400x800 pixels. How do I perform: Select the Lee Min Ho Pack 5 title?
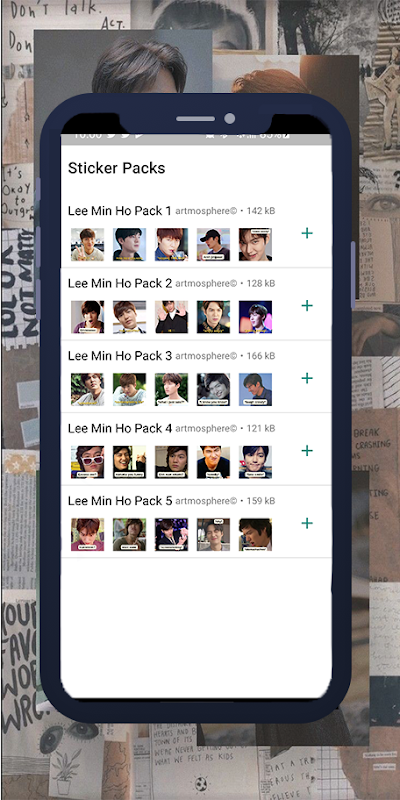[x=120, y=501]
